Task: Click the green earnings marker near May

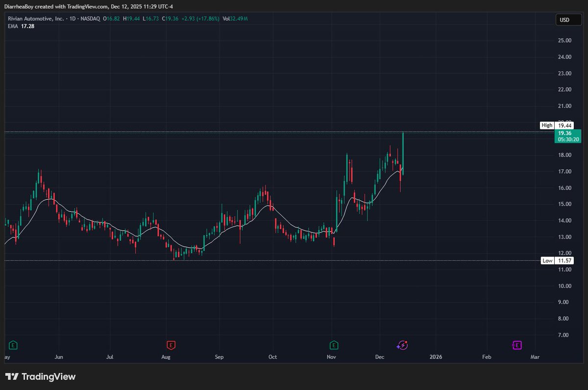Action: tap(13, 345)
